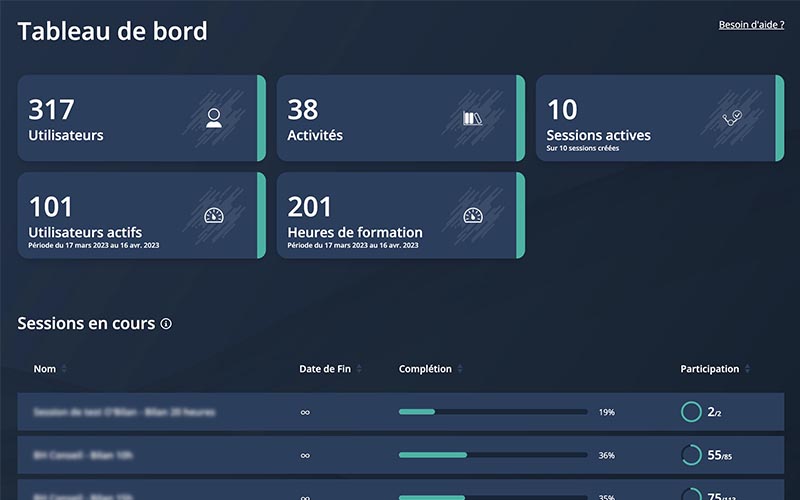This screenshot has height=500, width=800.
Task: Click the user icon on Utilisateurs card
Action: (x=214, y=118)
